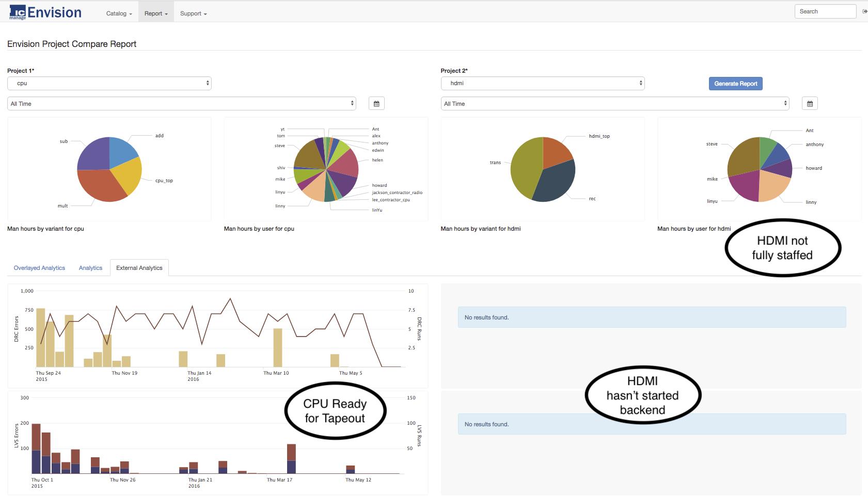Click the first LVS errors bar at Oct 1
868x497 pixels.
pos(36,448)
